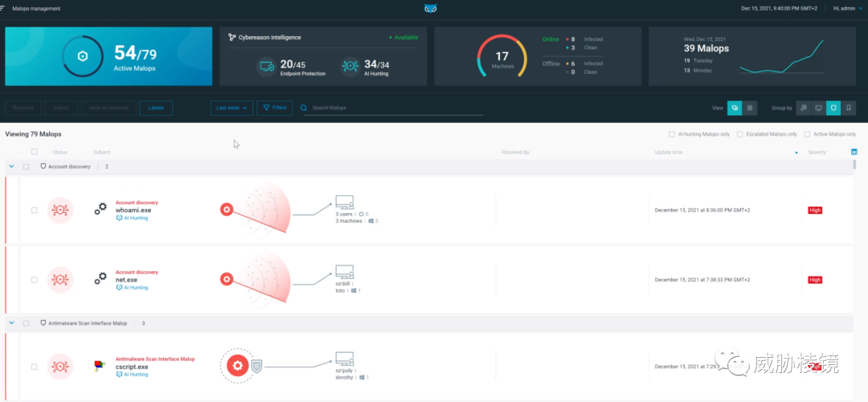This screenshot has width=868, height=402.
Task: Click the Malops list vertical scrollbar
Action: (855, 165)
